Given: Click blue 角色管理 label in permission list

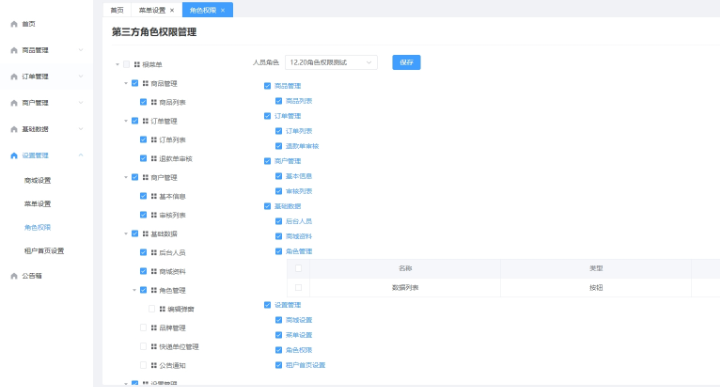Looking at the screenshot, I should 299,251.
